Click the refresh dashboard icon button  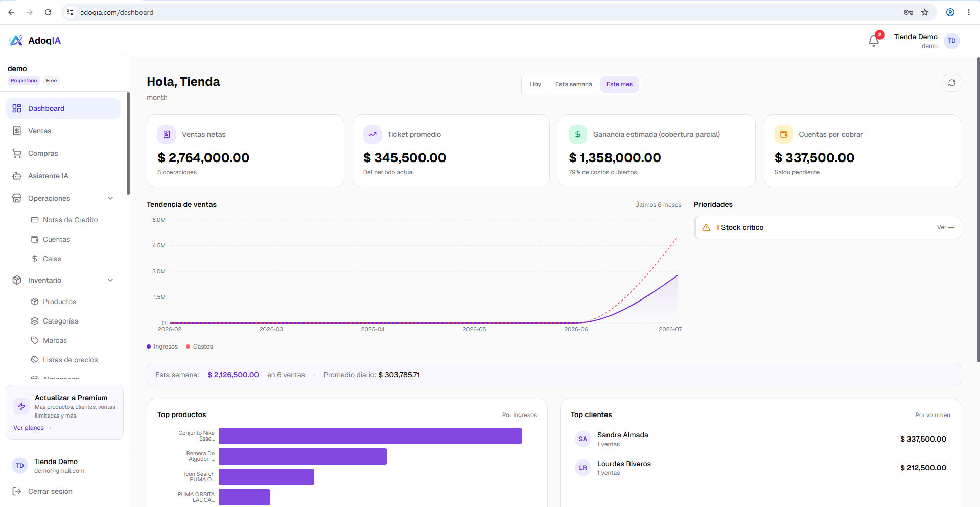click(951, 83)
